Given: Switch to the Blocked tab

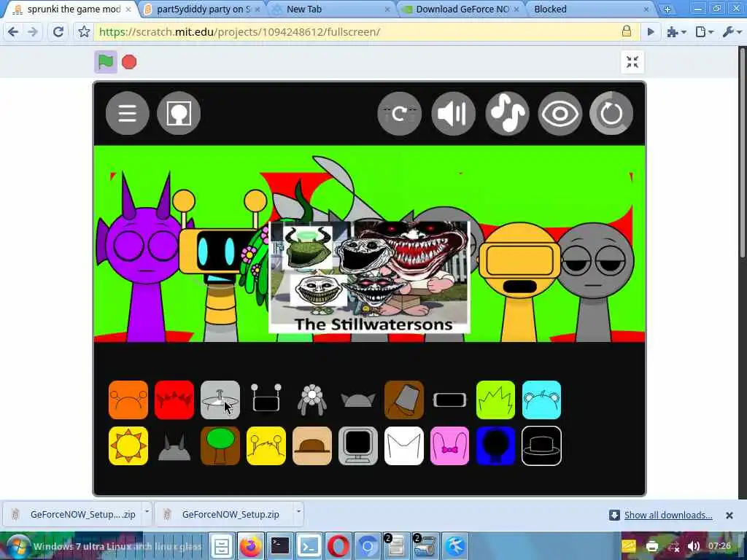Looking at the screenshot, I should click(x=591, y=9).
